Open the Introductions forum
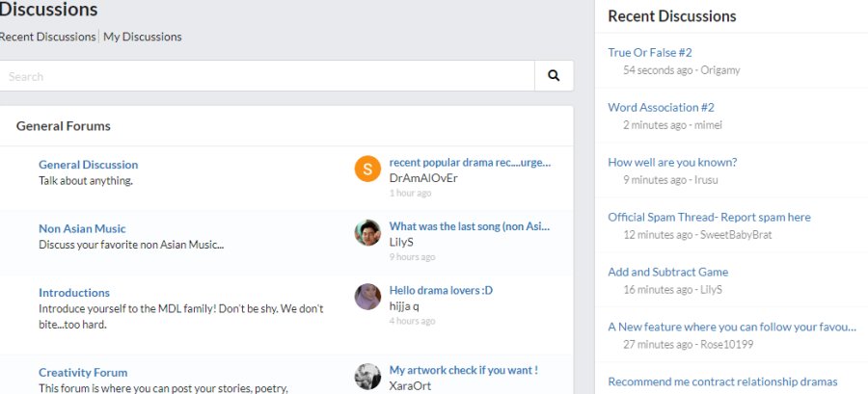This screenshot has height=394, width=868. (74, 293)
